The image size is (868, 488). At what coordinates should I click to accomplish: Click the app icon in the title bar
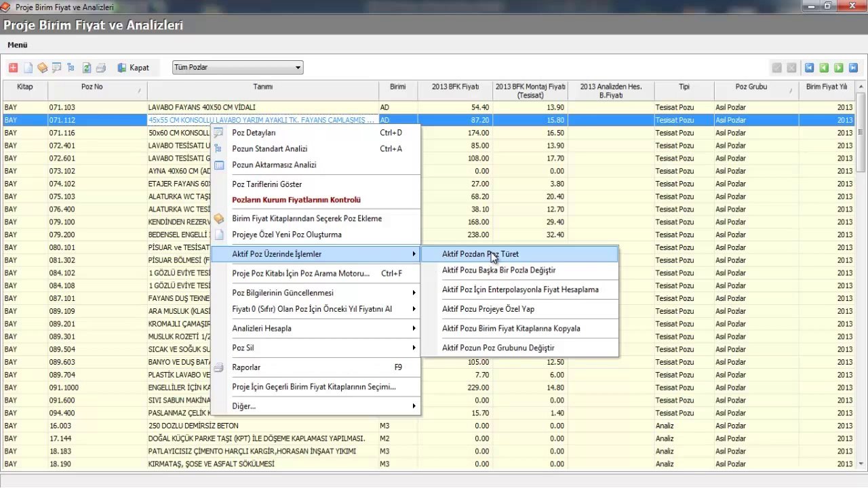tap(6, 7)
